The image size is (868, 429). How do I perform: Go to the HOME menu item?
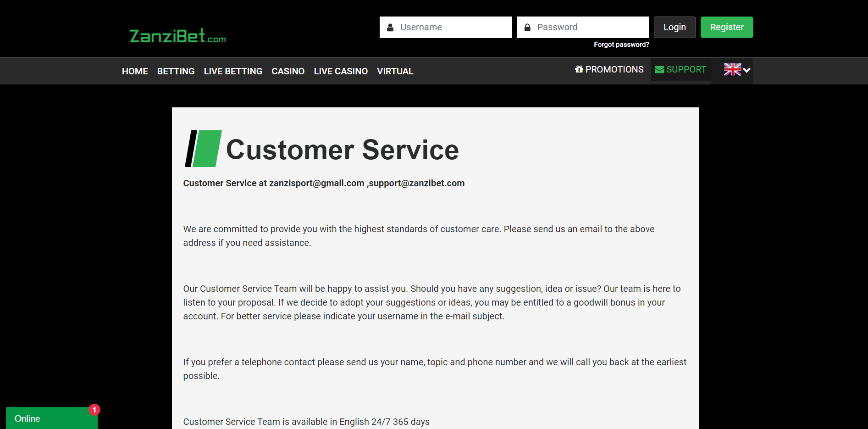coord(135,71)
